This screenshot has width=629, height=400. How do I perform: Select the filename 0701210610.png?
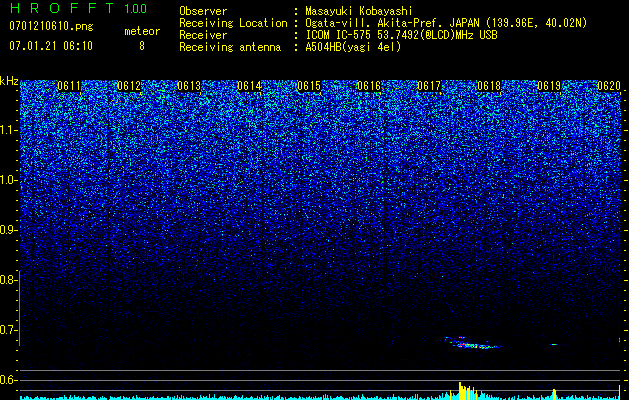(51, 27)
